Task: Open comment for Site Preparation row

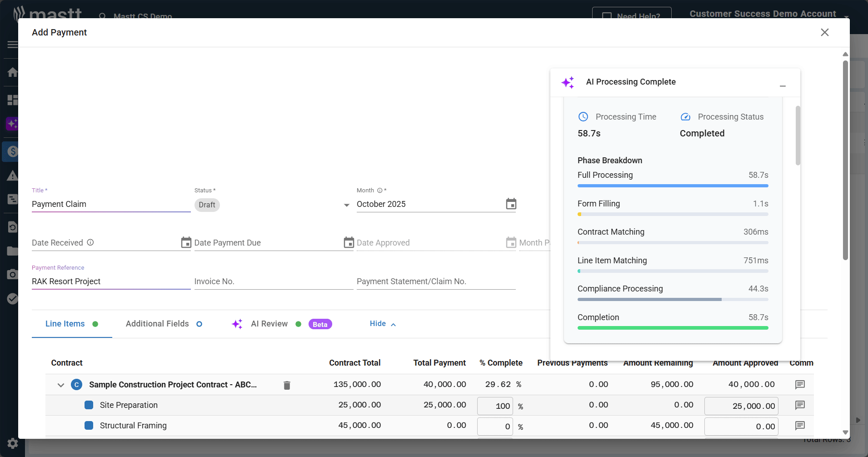Action: [800, 405]
